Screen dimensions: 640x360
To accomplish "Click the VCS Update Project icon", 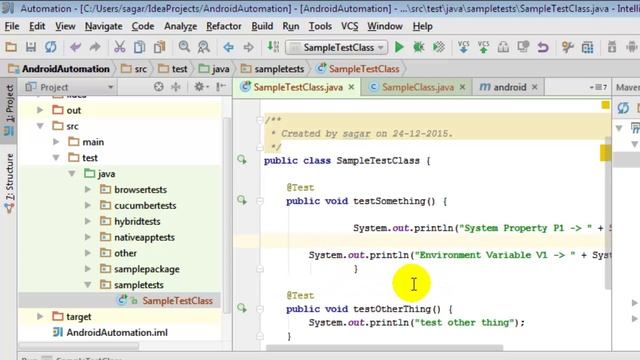I will [464, 47].
